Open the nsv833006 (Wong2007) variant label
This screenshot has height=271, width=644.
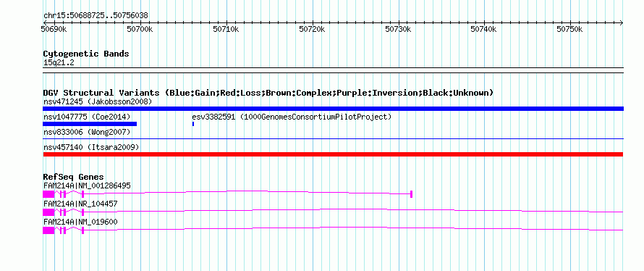tap(87, 132)
